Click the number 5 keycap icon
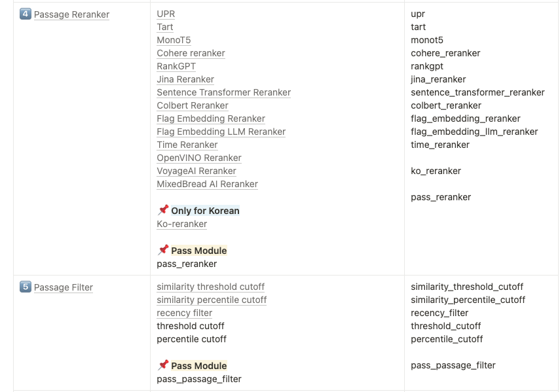The image size is (560, 392). [26, 287]
